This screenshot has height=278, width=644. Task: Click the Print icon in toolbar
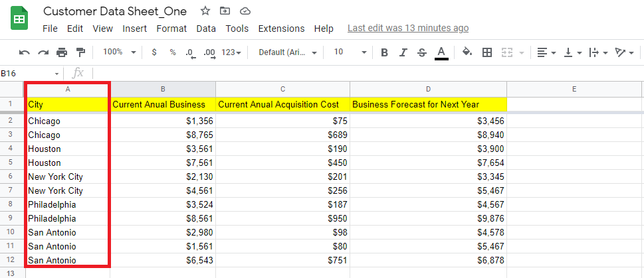pyautogui.click(x=62, y=52)
